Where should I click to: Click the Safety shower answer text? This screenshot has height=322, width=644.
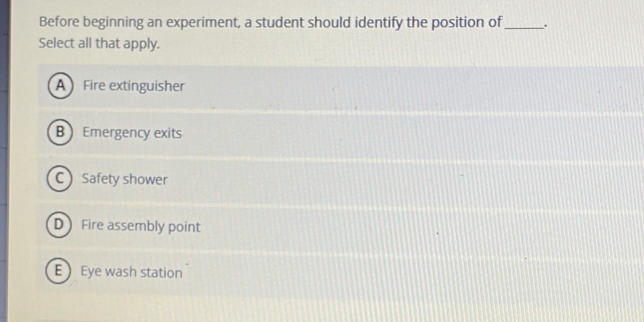(x=124, y=179)
